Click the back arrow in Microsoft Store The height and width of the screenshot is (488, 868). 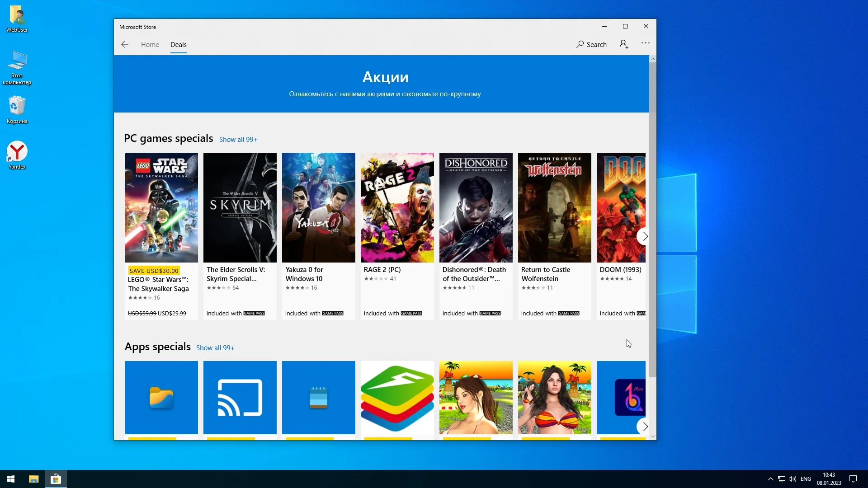[125, 44]
